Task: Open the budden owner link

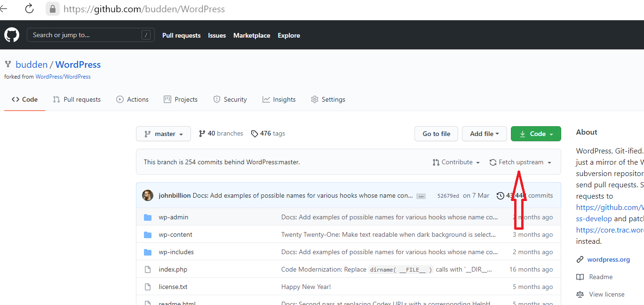Action: click(32, 64)
